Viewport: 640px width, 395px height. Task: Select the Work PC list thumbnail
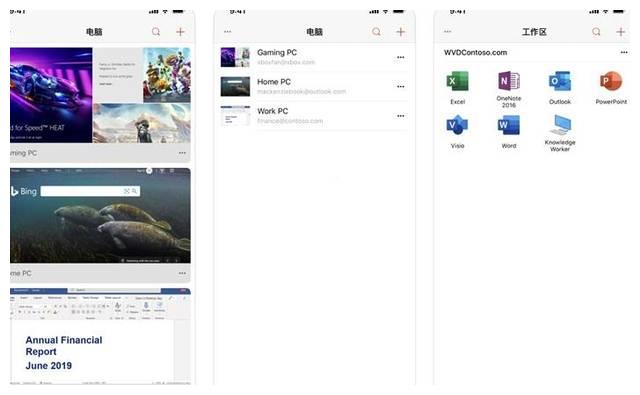pos(235,116)
